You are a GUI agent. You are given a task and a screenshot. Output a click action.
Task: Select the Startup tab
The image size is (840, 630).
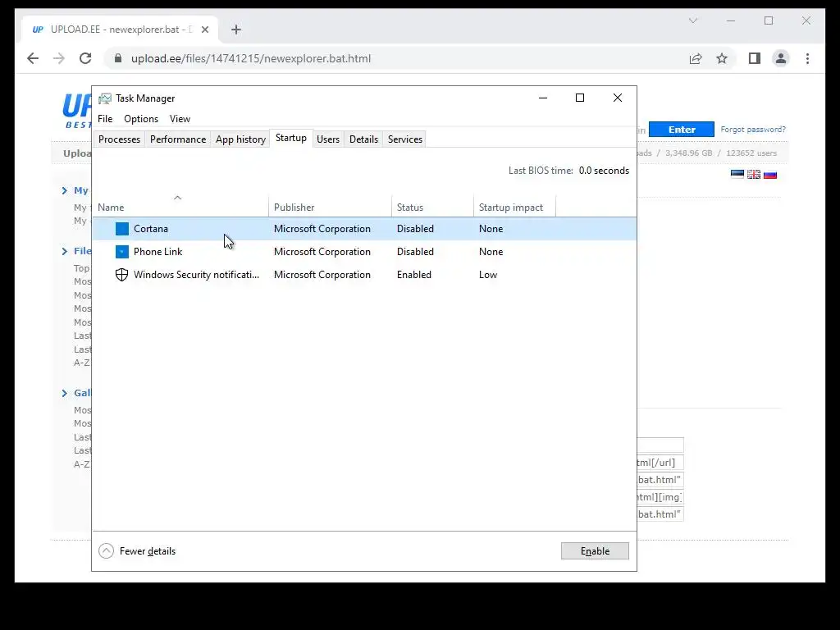tap(291, 138)
